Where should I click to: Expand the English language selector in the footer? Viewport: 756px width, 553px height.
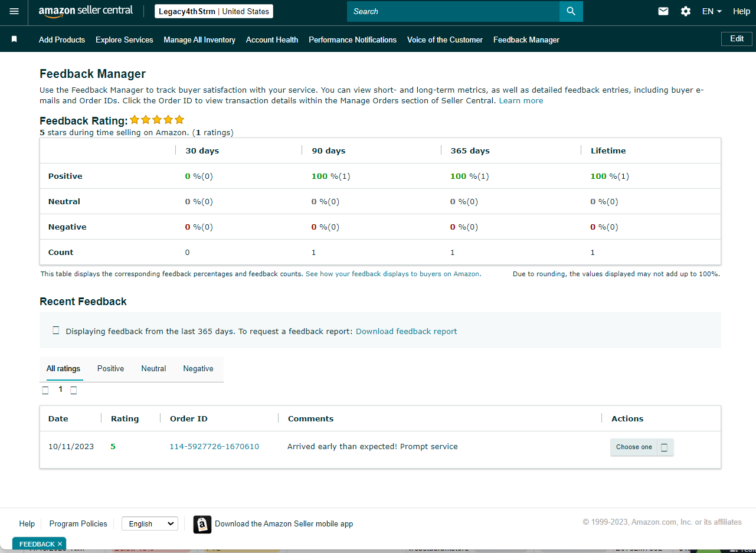(x=150, y=523)
